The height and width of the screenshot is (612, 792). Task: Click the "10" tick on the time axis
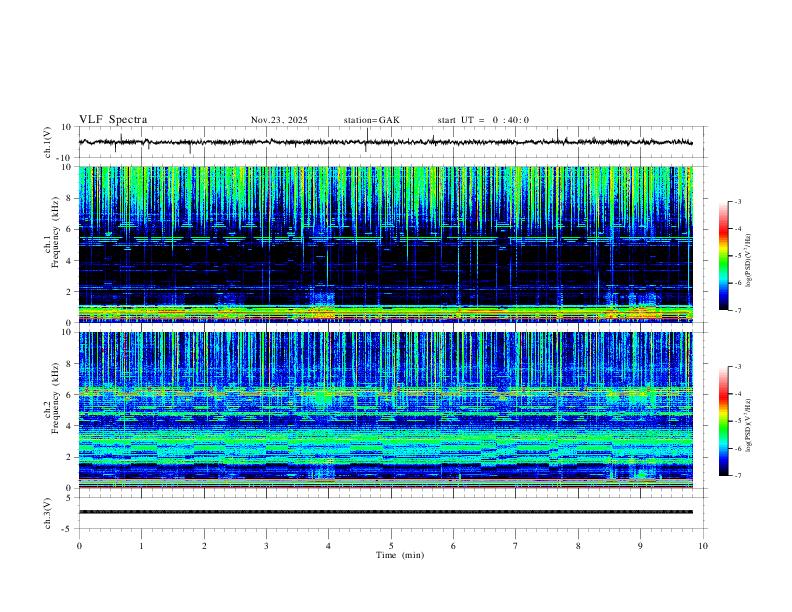pyautogui.click(x=703, y=546)
